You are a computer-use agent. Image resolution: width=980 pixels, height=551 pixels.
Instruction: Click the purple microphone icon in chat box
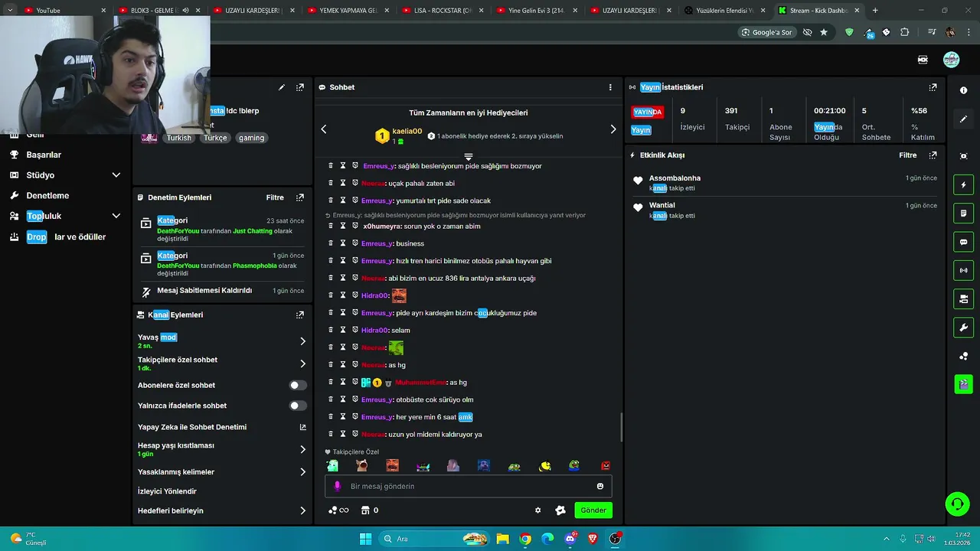pos(338,486)
